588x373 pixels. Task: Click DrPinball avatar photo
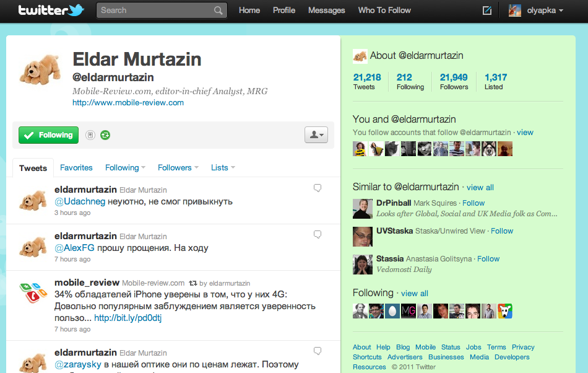point(363,209)
